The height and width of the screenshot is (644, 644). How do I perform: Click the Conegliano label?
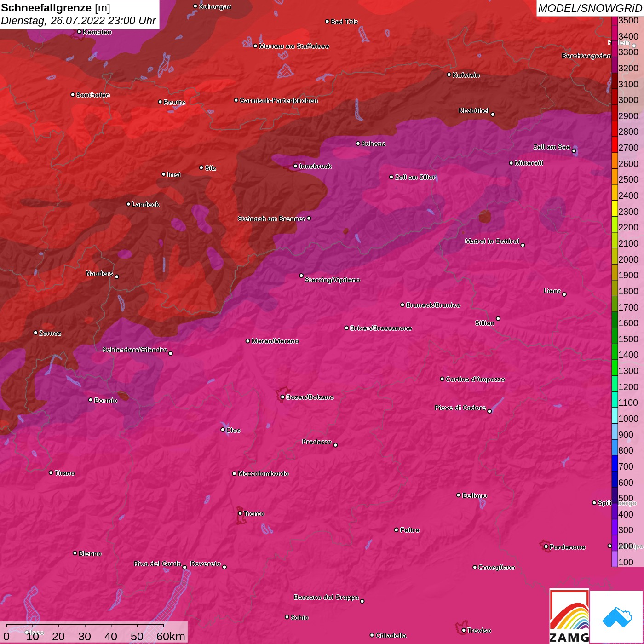click(497, 567)
